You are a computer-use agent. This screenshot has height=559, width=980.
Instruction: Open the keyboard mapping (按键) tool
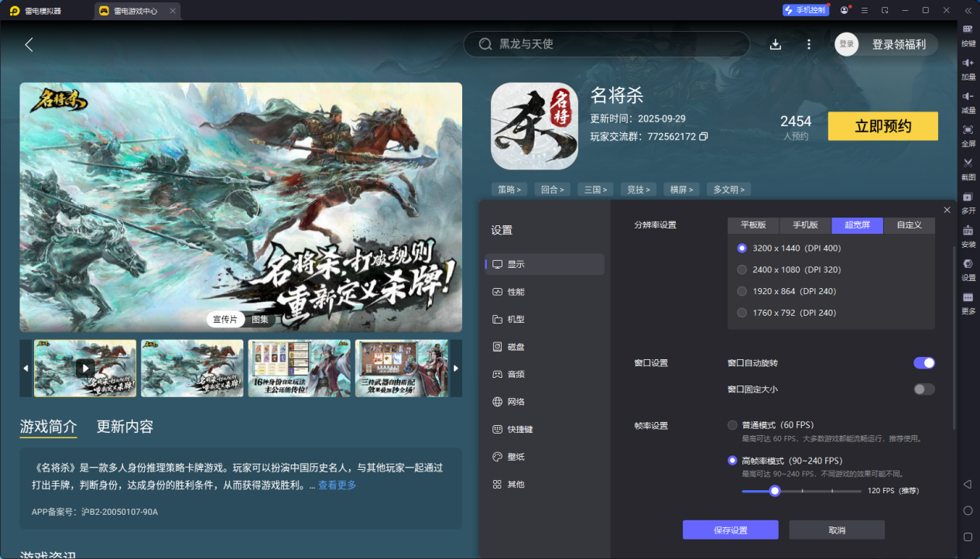coord(967,36)
